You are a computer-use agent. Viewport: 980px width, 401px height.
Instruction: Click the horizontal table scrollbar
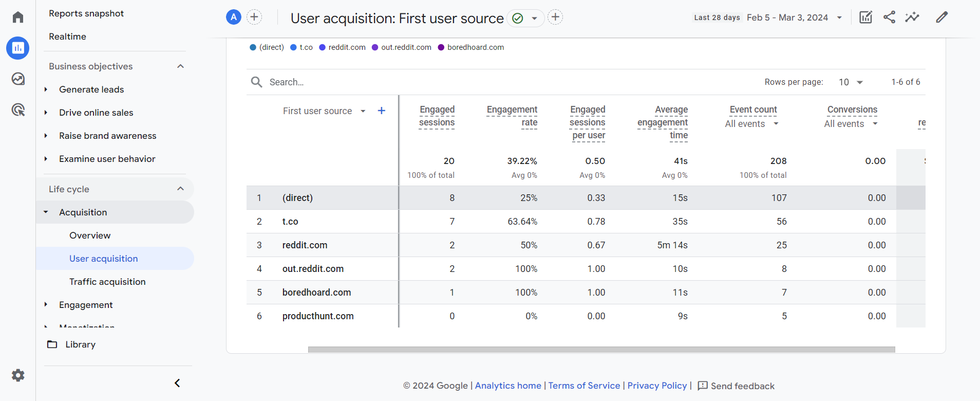pyautogui.click(x=601, y=350)
